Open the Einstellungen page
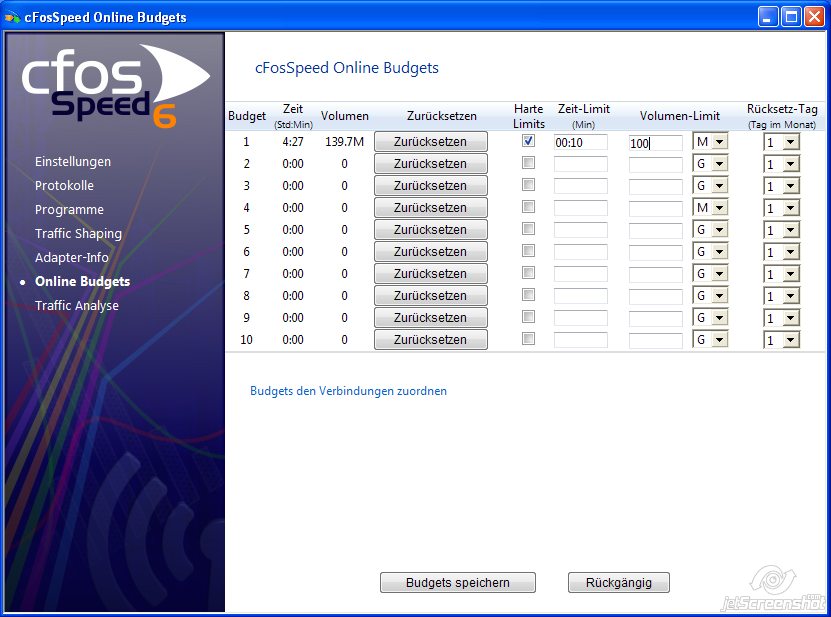This screenshot has width=831, height=617. click(73, 162)
